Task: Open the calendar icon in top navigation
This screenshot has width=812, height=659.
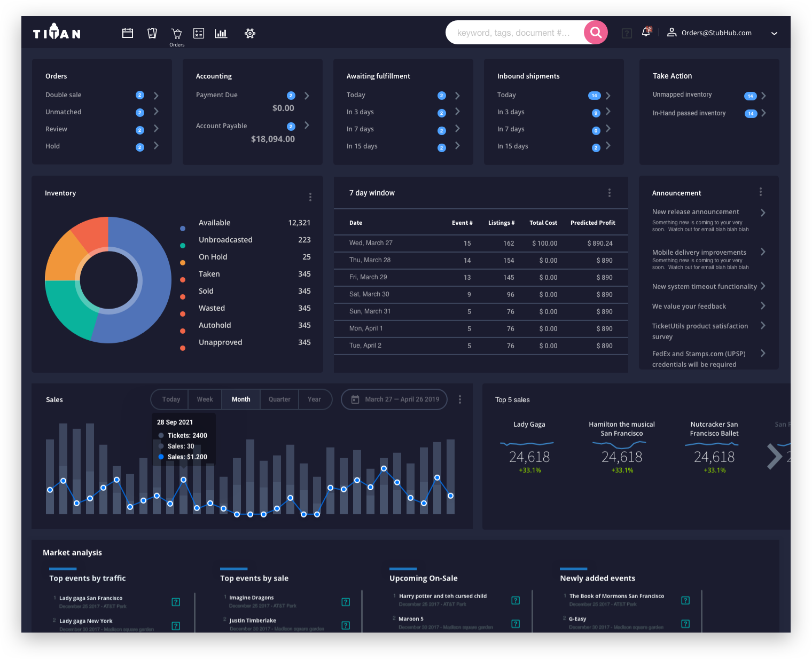Action: click(128, 33)
